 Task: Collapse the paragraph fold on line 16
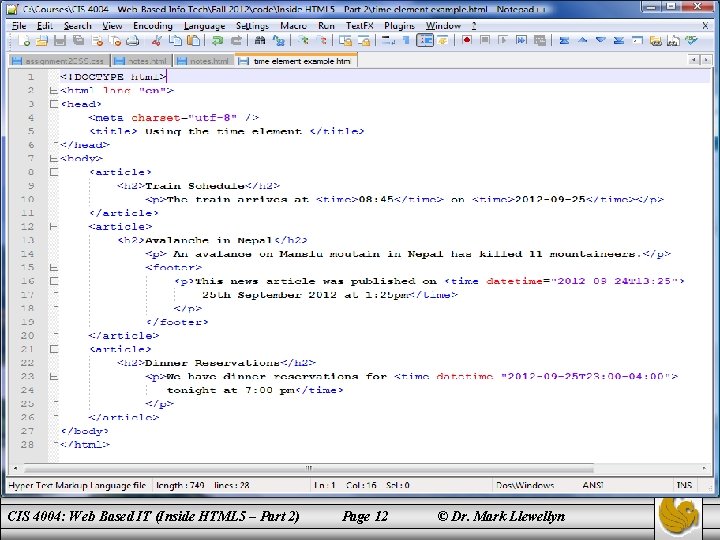(x=54, y=281)
